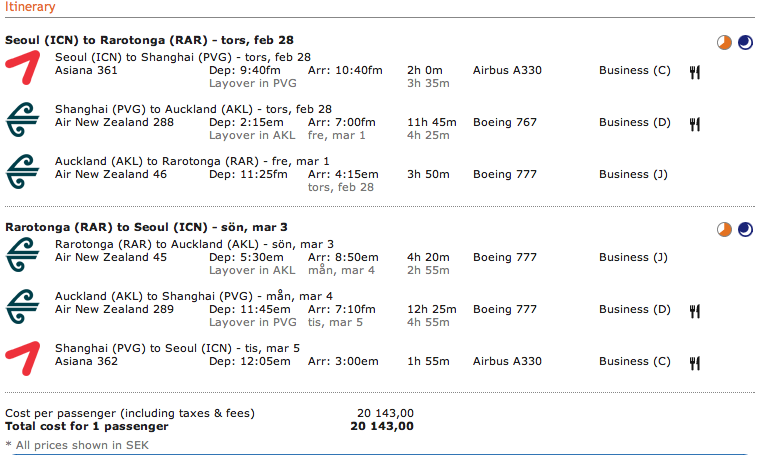The height and width of the screenshot is (455, 765).
Task: Click the orange daytime icon for outbound trip
Action: [725, 42]
